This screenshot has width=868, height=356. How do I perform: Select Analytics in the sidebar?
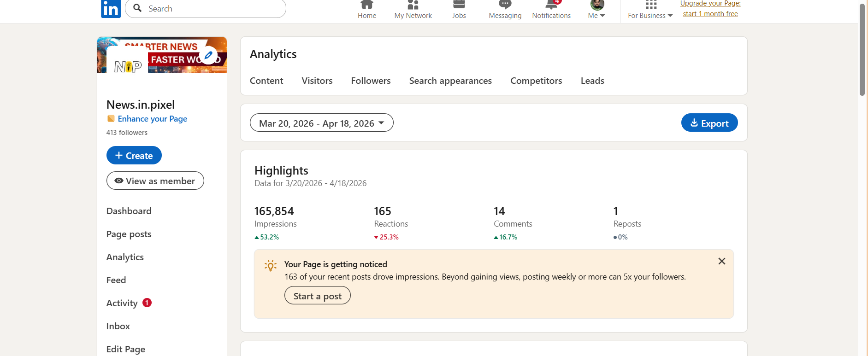click(x=125, y=257)
